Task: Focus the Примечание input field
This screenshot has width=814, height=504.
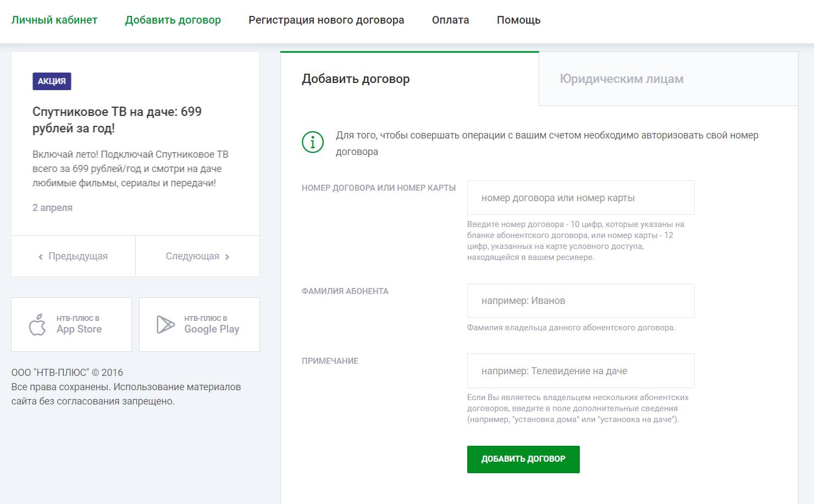Action: coord(581,371)
